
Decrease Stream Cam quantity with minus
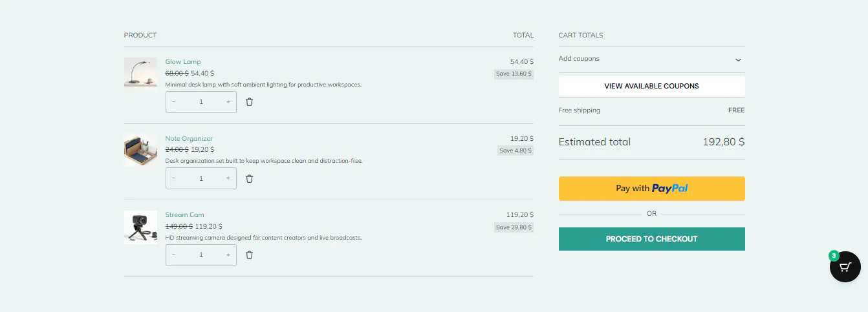point(173,255)
